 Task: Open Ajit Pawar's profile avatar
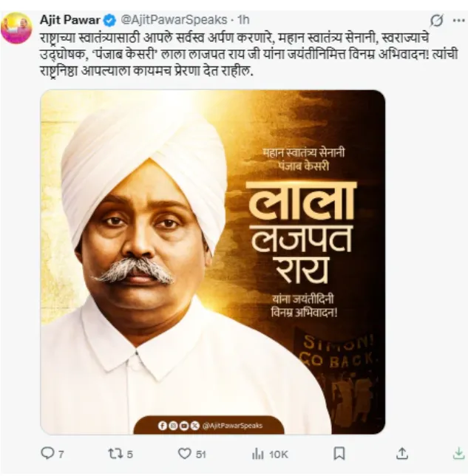point(16,28)
